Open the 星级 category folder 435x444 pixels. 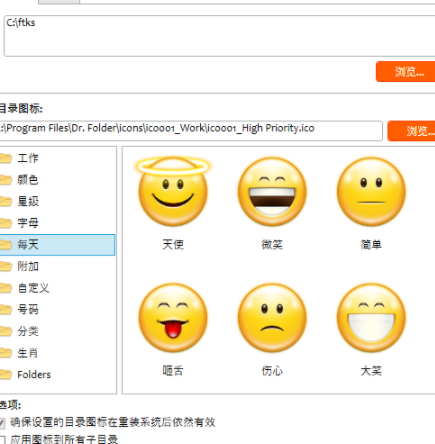(x=57, y=201)
